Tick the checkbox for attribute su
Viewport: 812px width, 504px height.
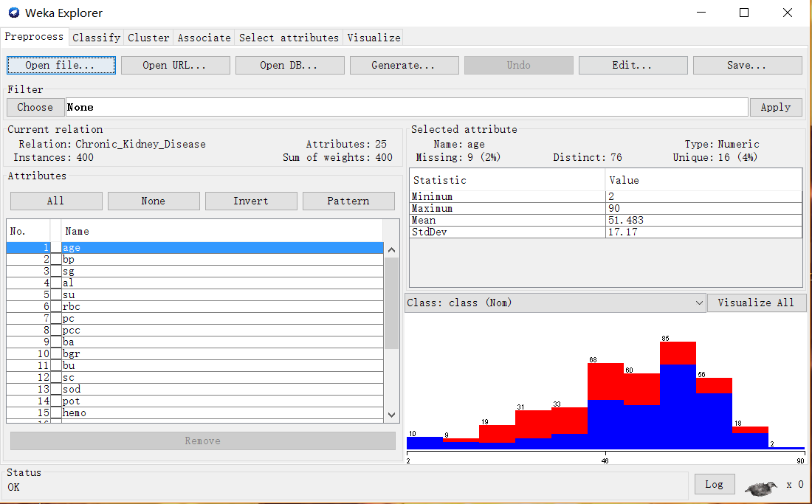tap(56, 295)
